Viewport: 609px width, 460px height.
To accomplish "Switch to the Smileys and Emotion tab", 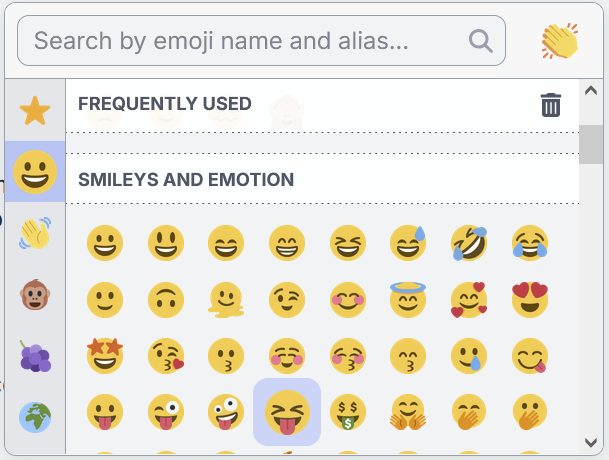I will tap(35, 171).
